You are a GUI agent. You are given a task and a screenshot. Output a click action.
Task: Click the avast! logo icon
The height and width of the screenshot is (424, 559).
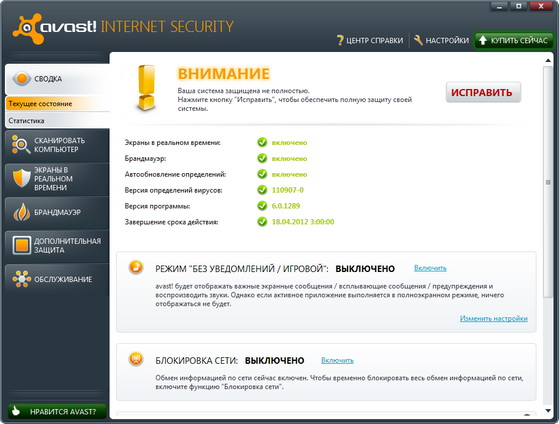pyautogui.click(x=28, y=29)
